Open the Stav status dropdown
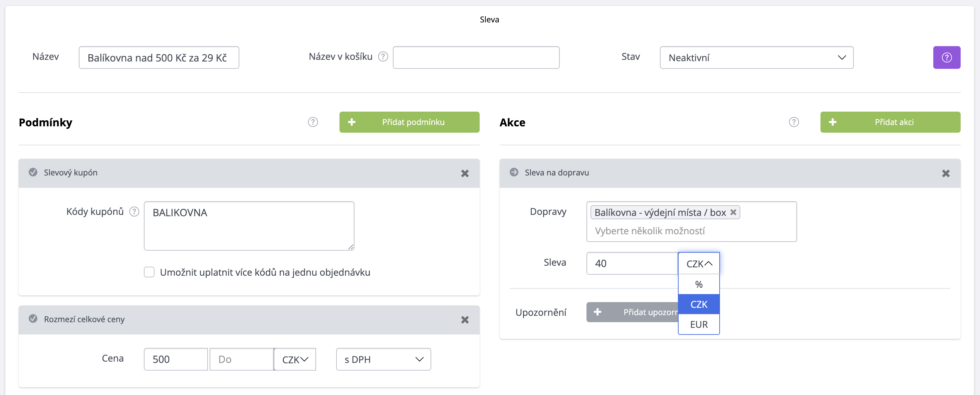This screenshot has width=980, height=395. [756, 57]
